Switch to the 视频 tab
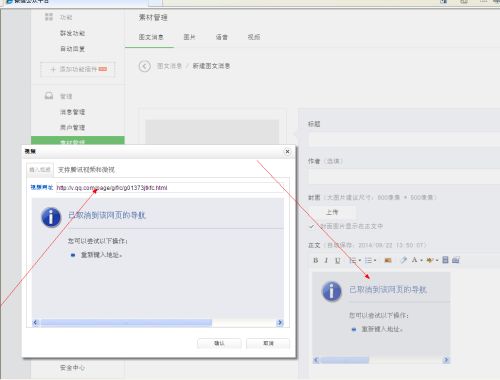 coord(254,37)
